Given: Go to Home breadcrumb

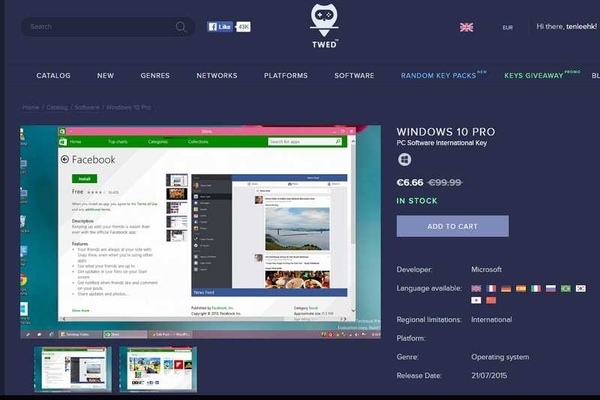Looking at the screenshot, I should [x=30, y=107].
